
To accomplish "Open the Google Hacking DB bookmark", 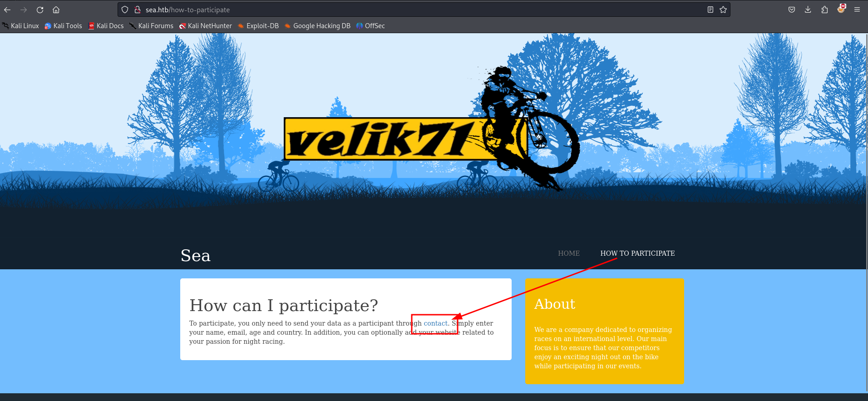I will point(318,26).
